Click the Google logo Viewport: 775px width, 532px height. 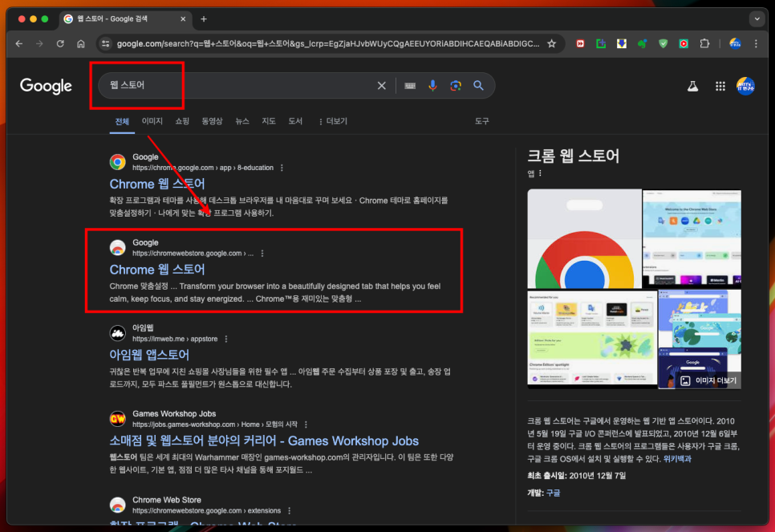(46, 86)
